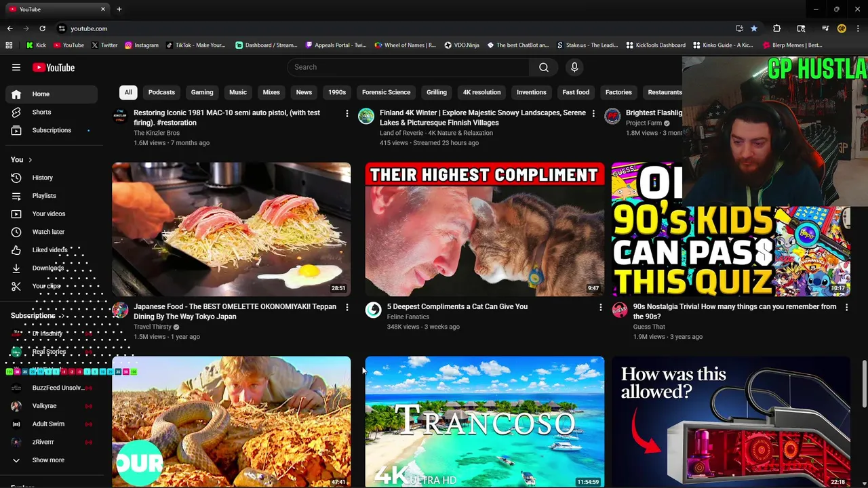Viewport: 868px width, 488px height.
Task: Open Your clips in sidebar
Action: click(x=52, y=286)
